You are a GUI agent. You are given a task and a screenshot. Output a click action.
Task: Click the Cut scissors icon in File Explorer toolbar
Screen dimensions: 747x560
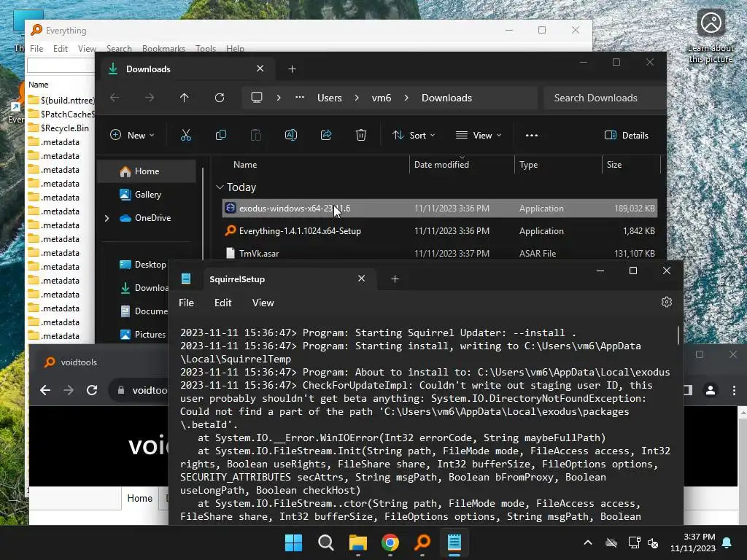186,135
